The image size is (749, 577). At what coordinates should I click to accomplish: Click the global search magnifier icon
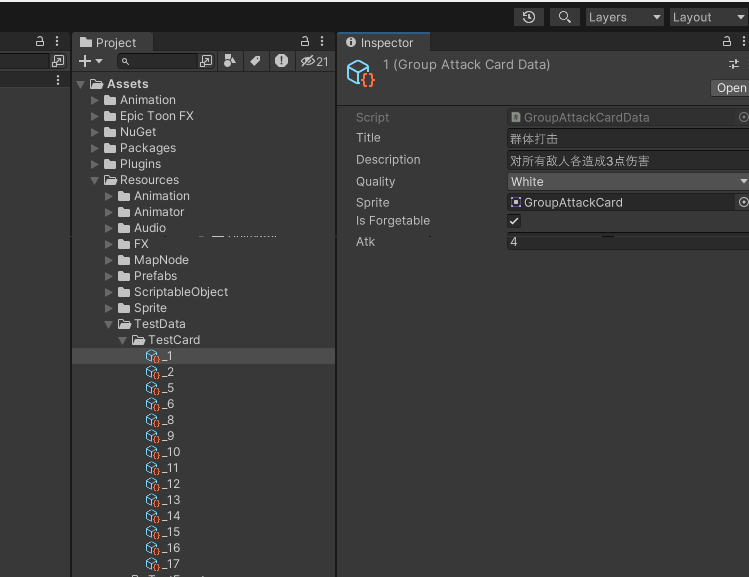coord(565,17)
